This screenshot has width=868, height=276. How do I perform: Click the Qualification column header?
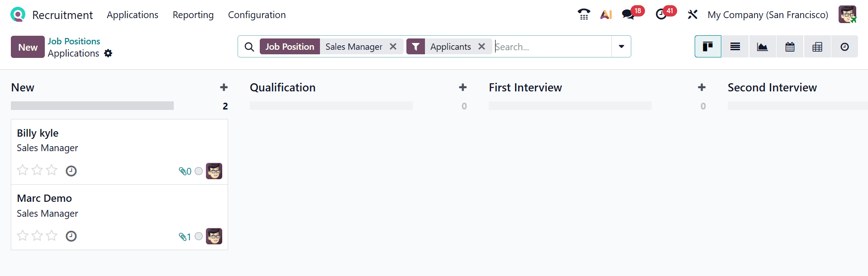283,87
